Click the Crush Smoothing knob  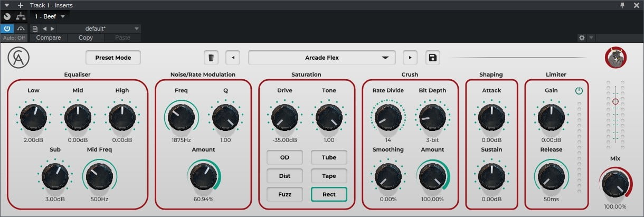point(388,176)
